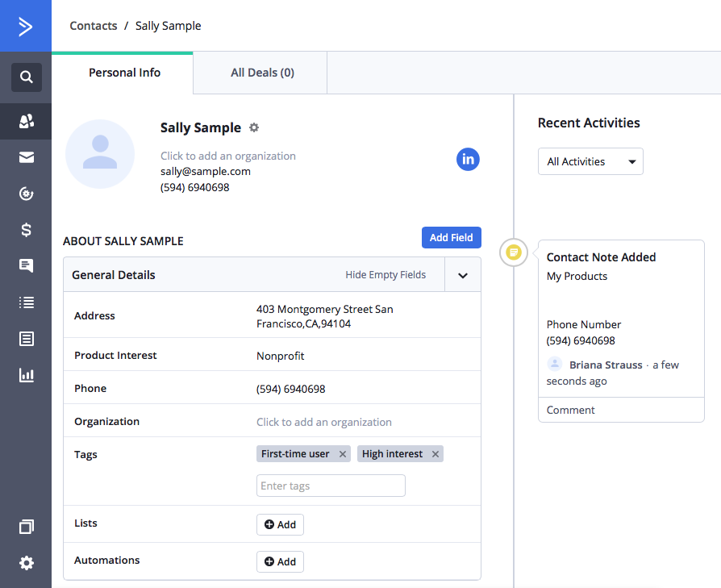
Task: Switch to the All Deals (0) tab
Action: tap(262, 73)
